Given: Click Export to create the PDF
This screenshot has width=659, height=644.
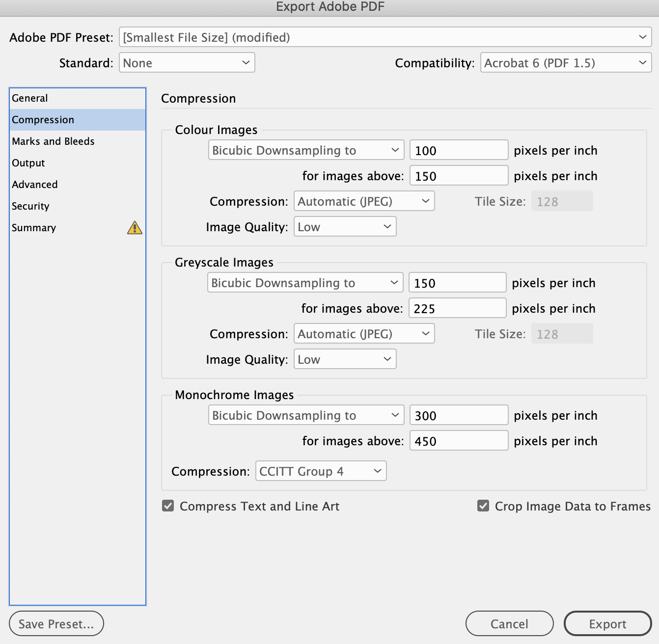Looking at the screenshot, I should coord(607,623).
